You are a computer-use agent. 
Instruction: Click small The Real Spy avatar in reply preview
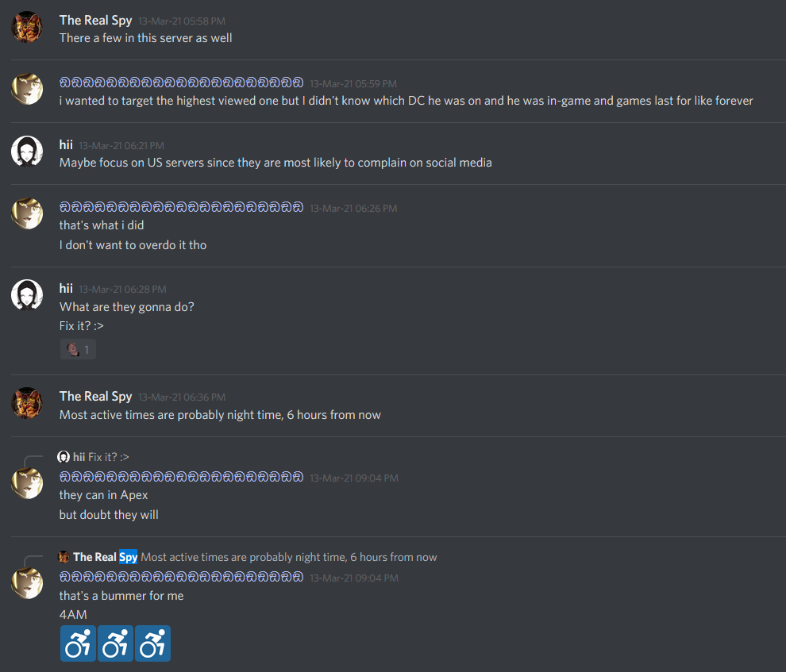(x=64, y=557)
